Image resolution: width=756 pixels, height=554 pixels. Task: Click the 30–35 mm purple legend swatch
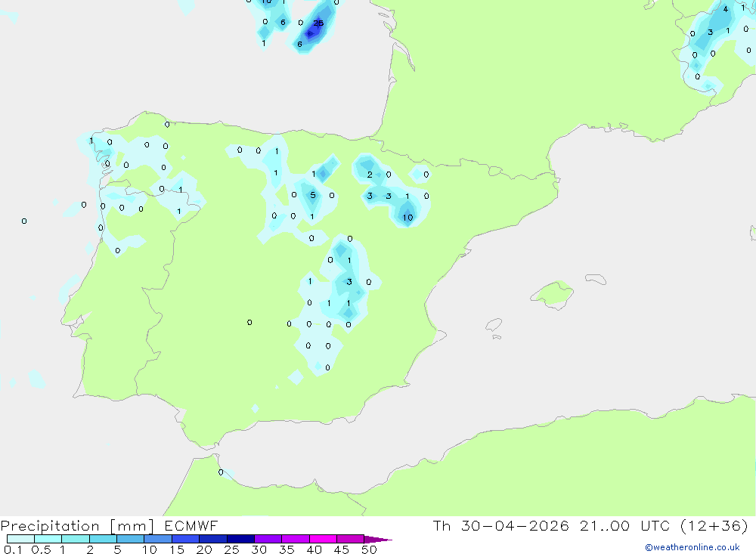[268, 539]
